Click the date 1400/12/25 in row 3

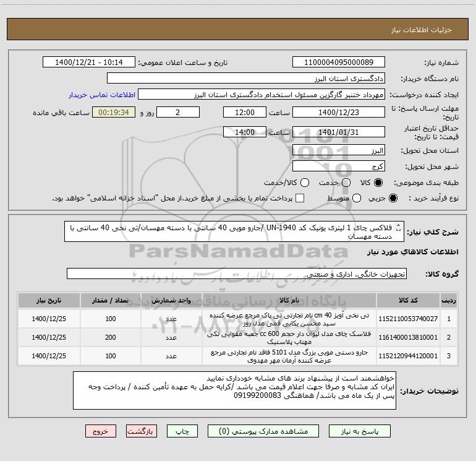pos(49,356)
